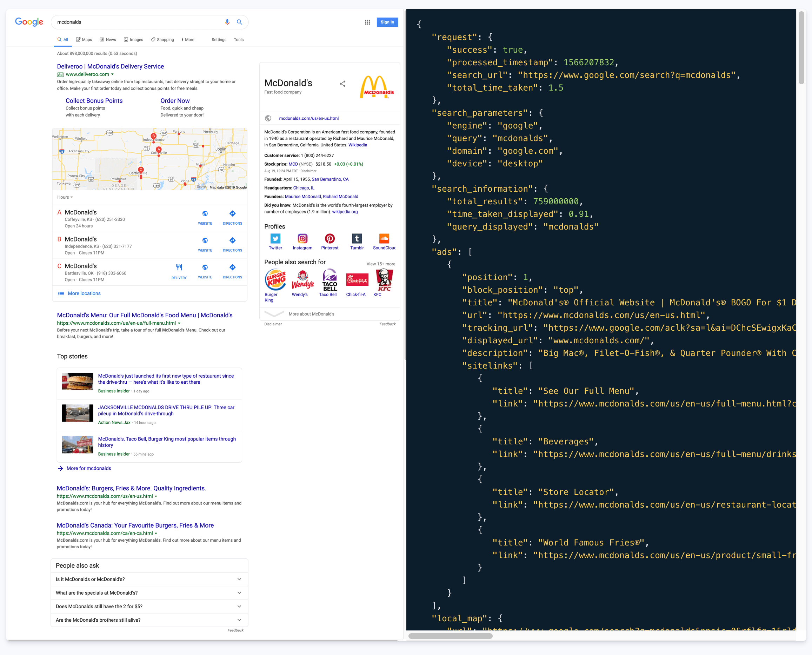Image resolution: width=812 pixels, height=655 pixels.
Task: Click Directions icon for Coffeyville McDonald's
Action: click(x=232, y=213)
